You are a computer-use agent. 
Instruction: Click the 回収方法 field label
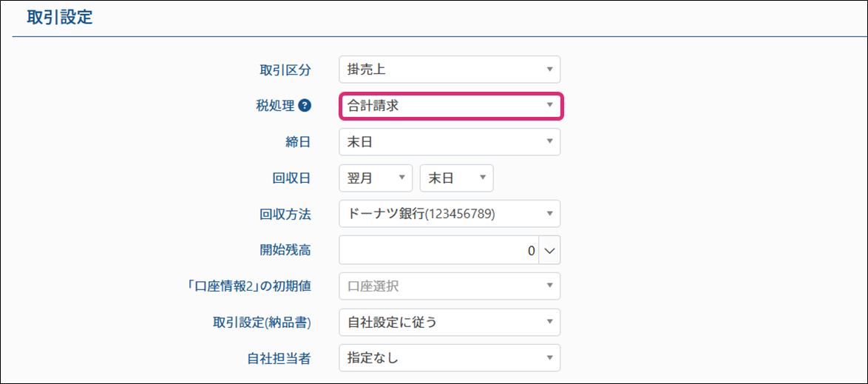point(285,215)
